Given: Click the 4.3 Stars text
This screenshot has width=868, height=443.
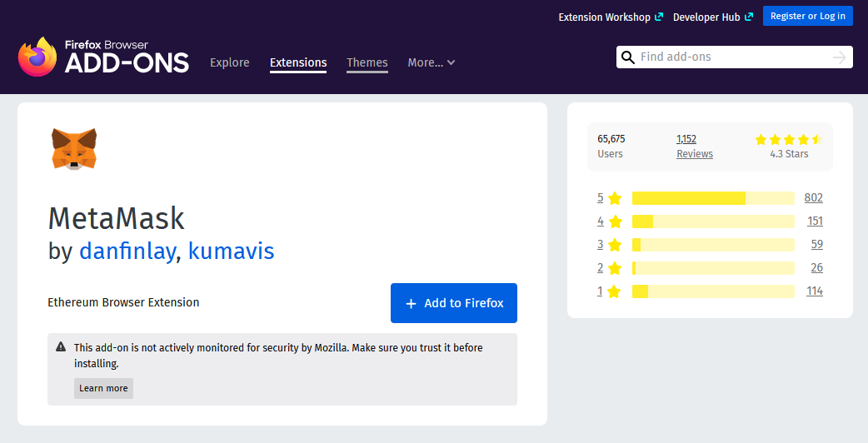Looking at the screenshot, I should coord(789,154).
